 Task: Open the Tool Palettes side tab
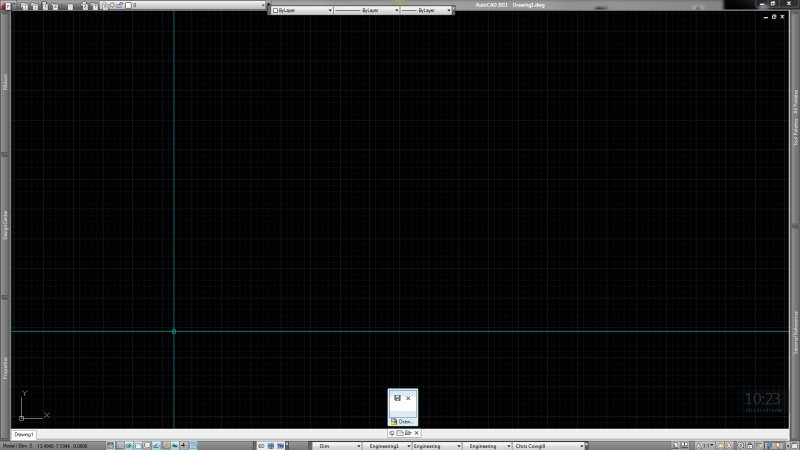coord(795,118)
